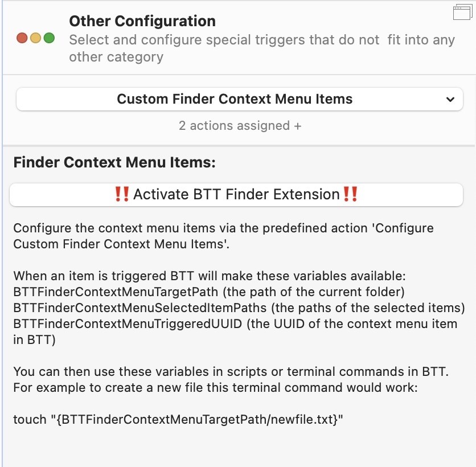Click the green zoom traffic light button
This screenshot has width=476, height=467.
click(49, 38)
